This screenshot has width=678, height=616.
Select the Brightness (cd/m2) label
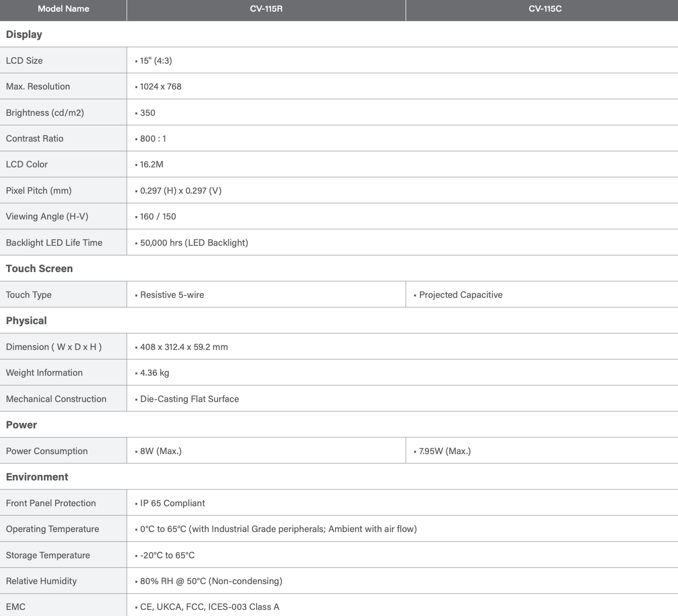[x=45, y=113]
